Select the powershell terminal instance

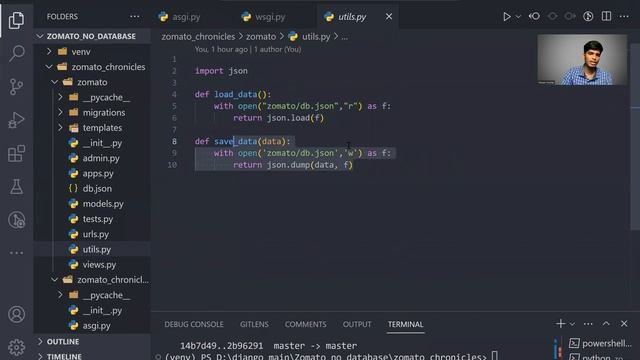click(x=600, y=344)
